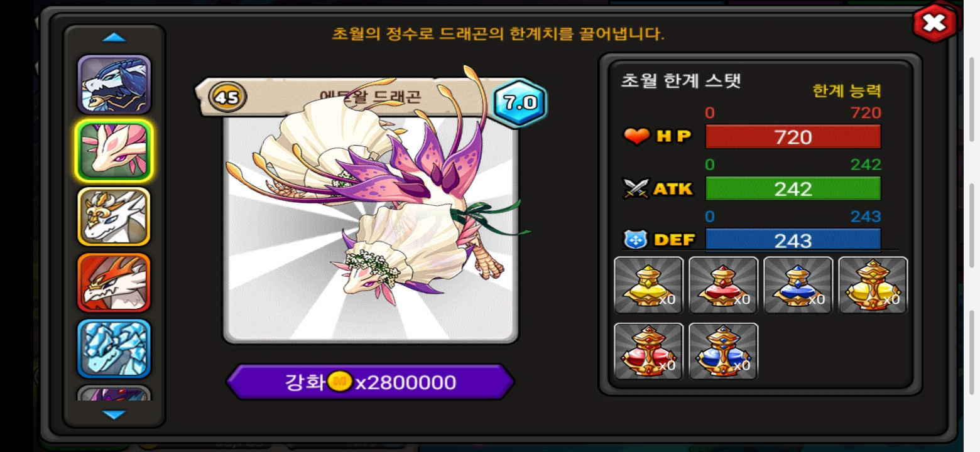This screenshot has height=452, width=980.
Task: Select the blue armored dragon portrait
Action: (x=114, y=85)
